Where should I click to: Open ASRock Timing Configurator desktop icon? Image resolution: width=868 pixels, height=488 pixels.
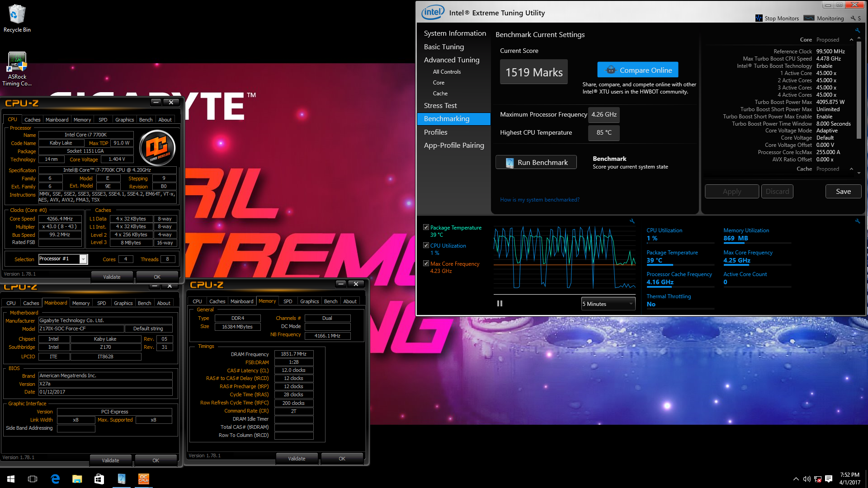coord(17,69)
